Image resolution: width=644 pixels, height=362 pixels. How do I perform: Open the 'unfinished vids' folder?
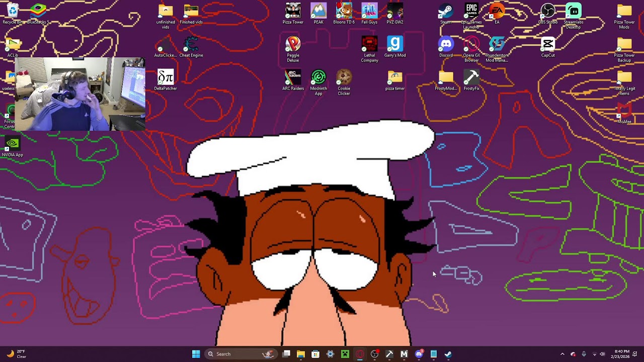click(166, 16)
